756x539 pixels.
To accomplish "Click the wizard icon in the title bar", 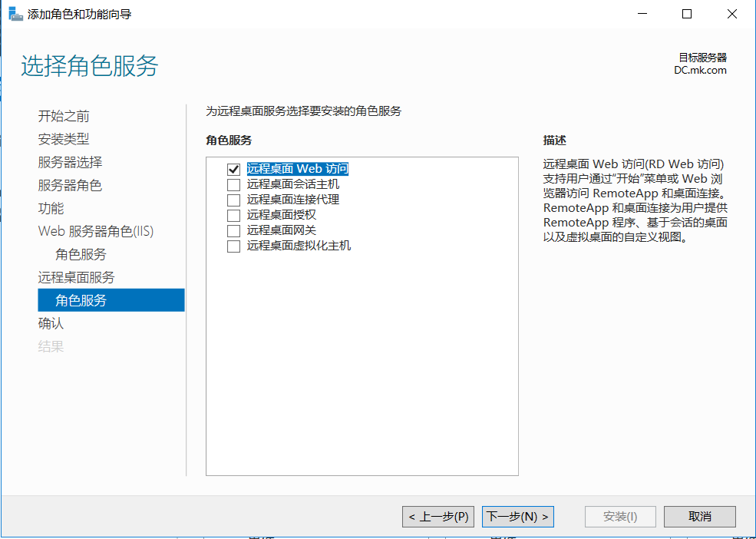I will (x=15, y=13).
